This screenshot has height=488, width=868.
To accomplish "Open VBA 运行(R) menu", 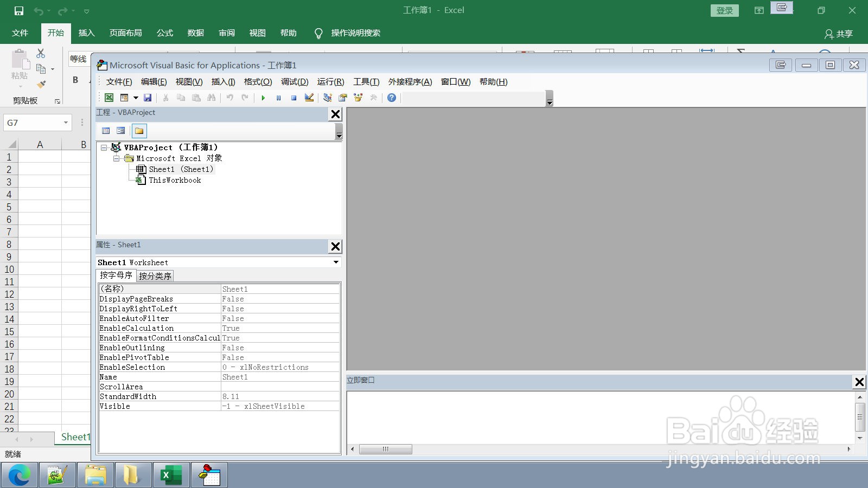I will pos(330,82).
